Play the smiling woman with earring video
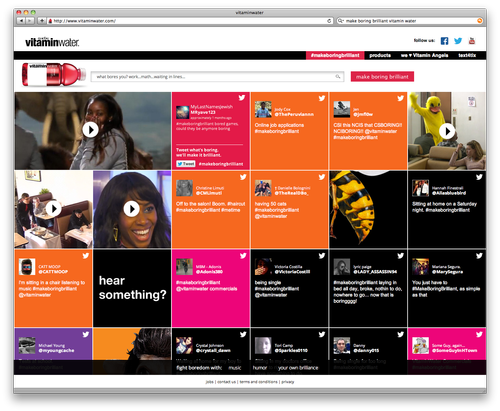This screenshot has height=411, width=500. (132, 209)
